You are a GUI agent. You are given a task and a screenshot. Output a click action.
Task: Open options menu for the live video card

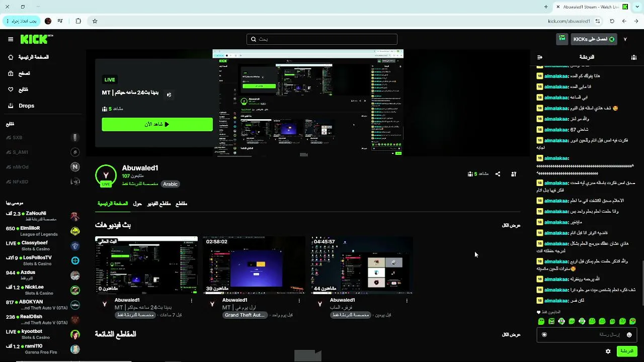pos(192,301)
